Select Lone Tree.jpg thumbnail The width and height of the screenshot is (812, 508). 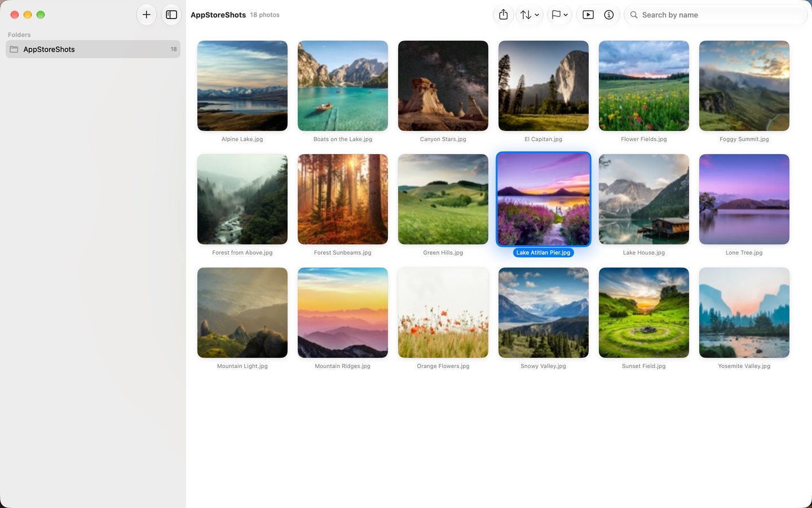pyautogui.click(x=744, y=199)
